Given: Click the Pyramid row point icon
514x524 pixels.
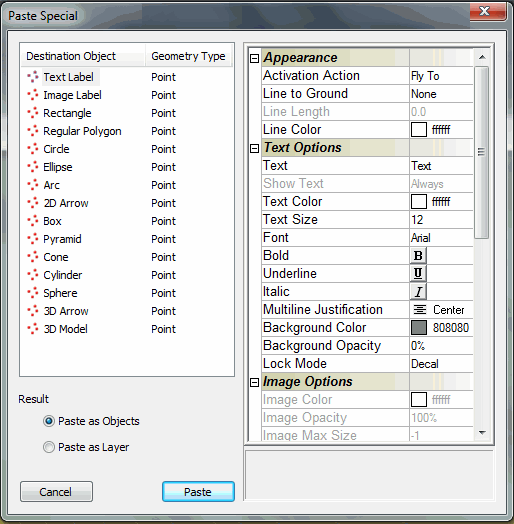Looking at the screenshot, I should 33,239.
